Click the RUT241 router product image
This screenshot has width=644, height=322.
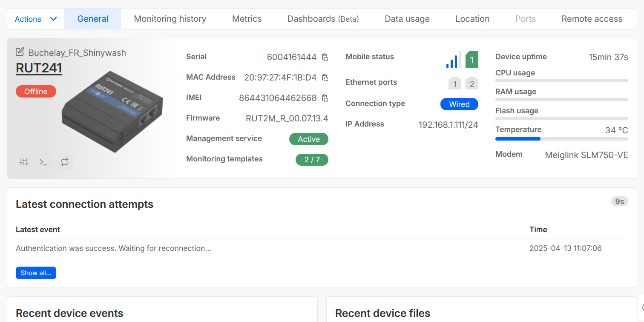[x=112, y=112]
